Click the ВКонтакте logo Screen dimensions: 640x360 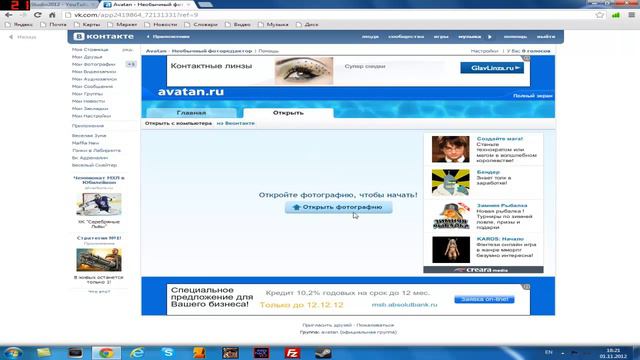coord(104,36)
